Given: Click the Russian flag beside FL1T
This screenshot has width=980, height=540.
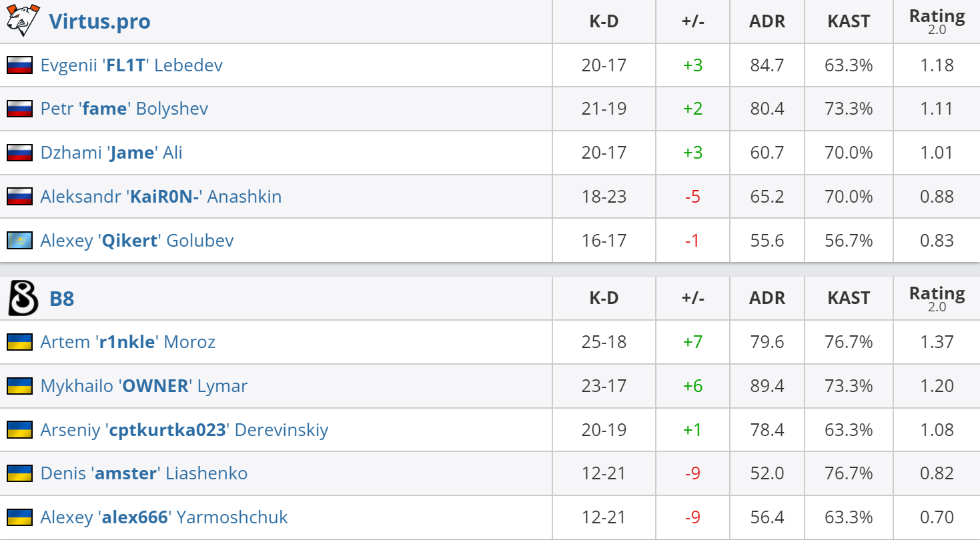Looking at the screenshot, I should [20, 65].
